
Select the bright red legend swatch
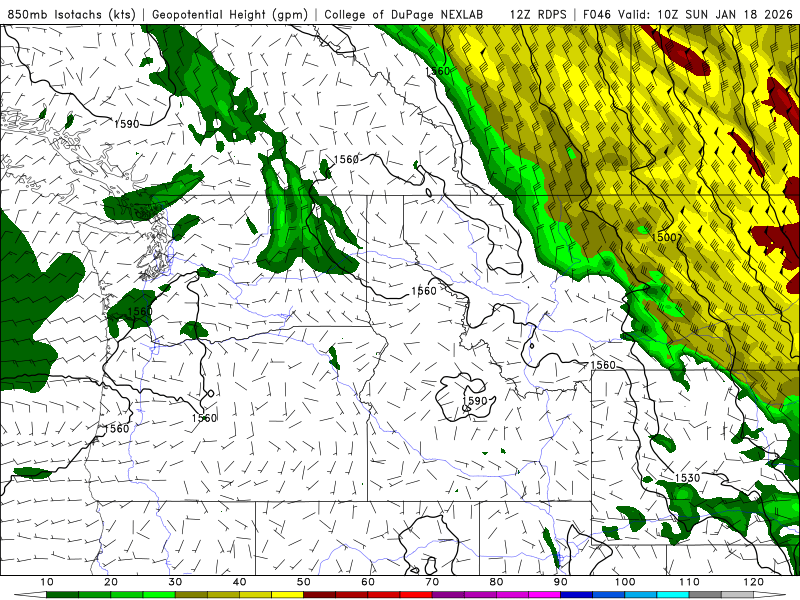click(416, 595)
